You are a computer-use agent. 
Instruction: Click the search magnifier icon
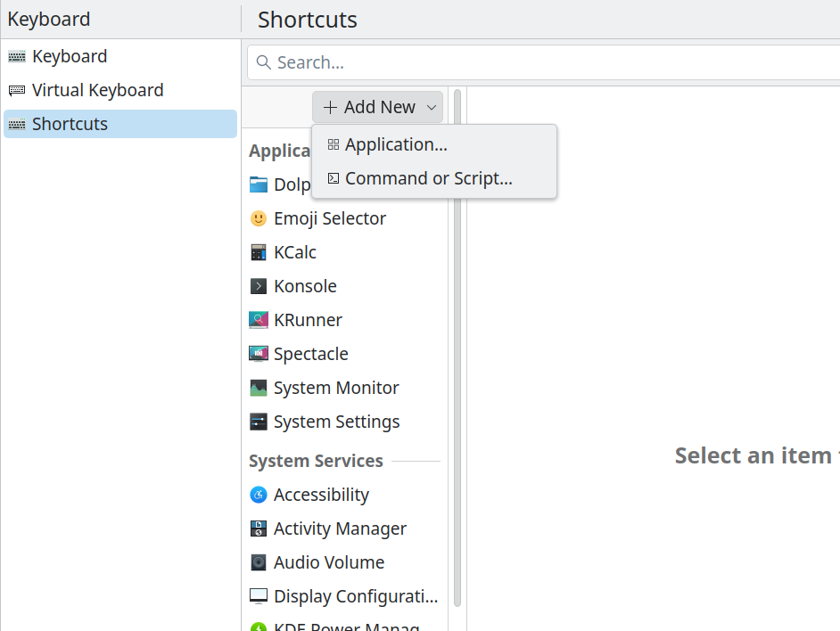pyautogui.click(x=263, y=62)
